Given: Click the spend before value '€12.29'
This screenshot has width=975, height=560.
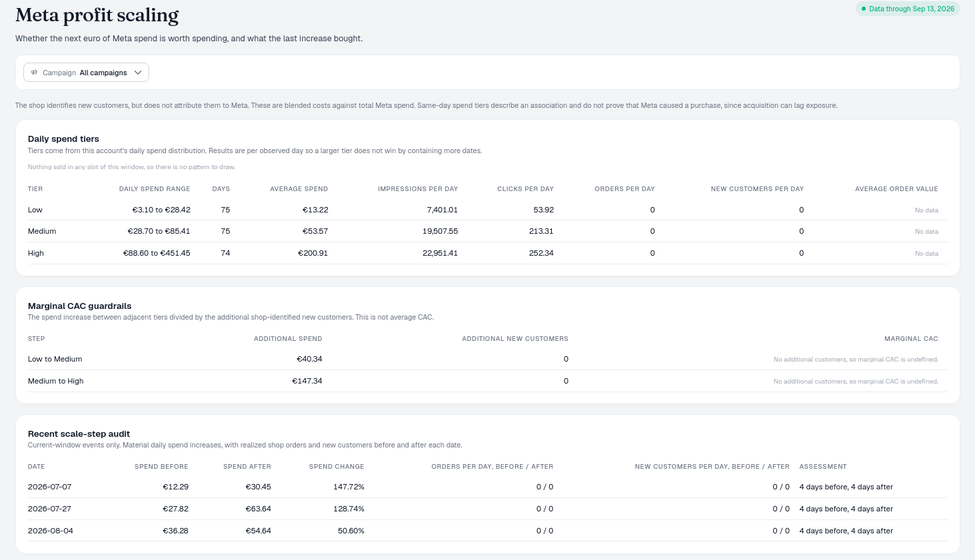Looking at the screenshot, I should click(x=176, y=487).
